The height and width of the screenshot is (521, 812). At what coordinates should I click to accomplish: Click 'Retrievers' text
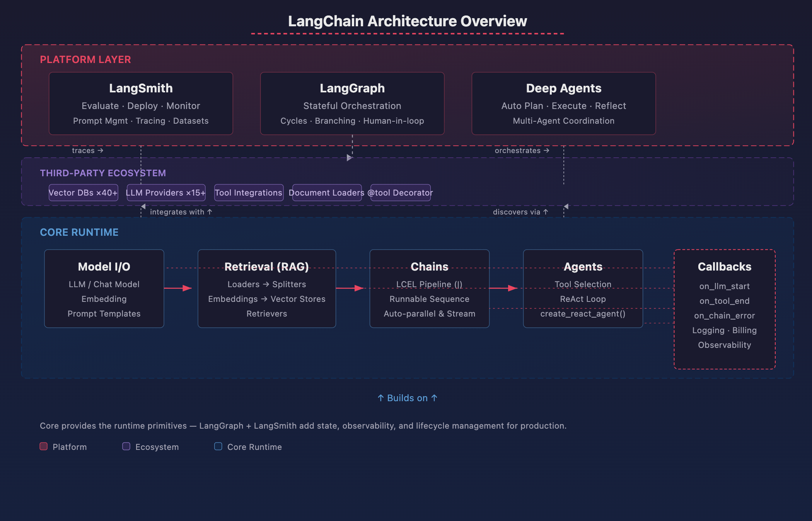267,314
